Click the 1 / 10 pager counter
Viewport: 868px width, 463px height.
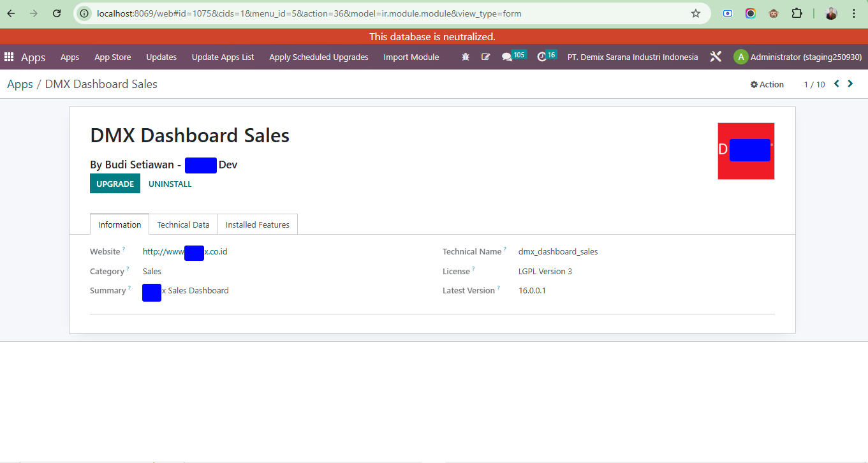[x=814, y=84]
